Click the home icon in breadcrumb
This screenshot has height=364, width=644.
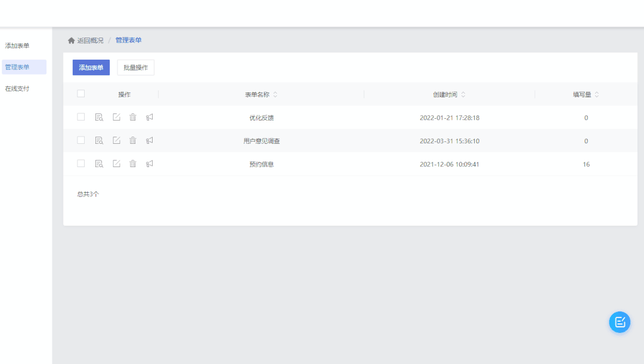tap(72, 40)
